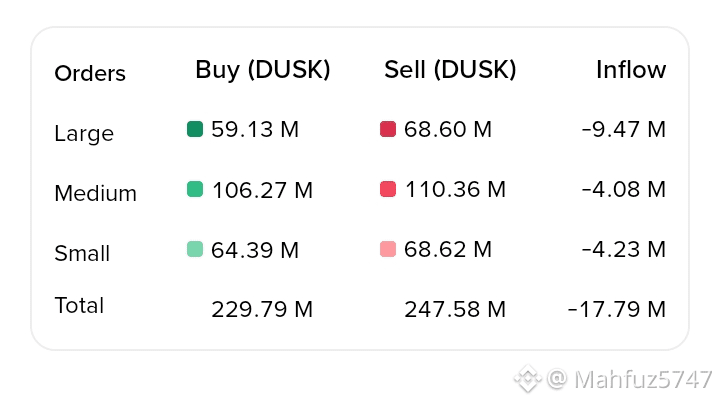Click the @Mahfuz5747 username watermark
The image size is (720, 404).
[630, 379]
